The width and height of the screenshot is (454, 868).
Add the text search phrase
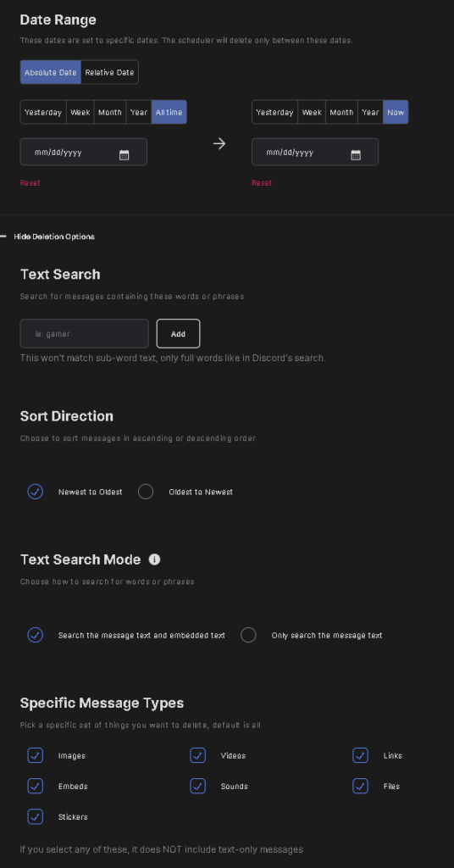[x=178, y=334]
